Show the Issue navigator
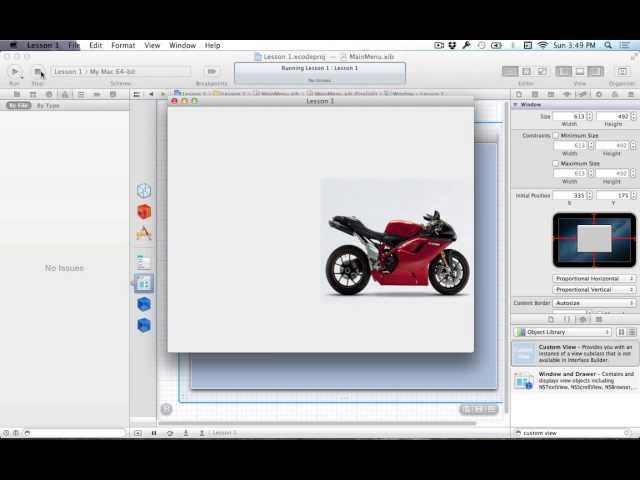 tap(65, 94)
